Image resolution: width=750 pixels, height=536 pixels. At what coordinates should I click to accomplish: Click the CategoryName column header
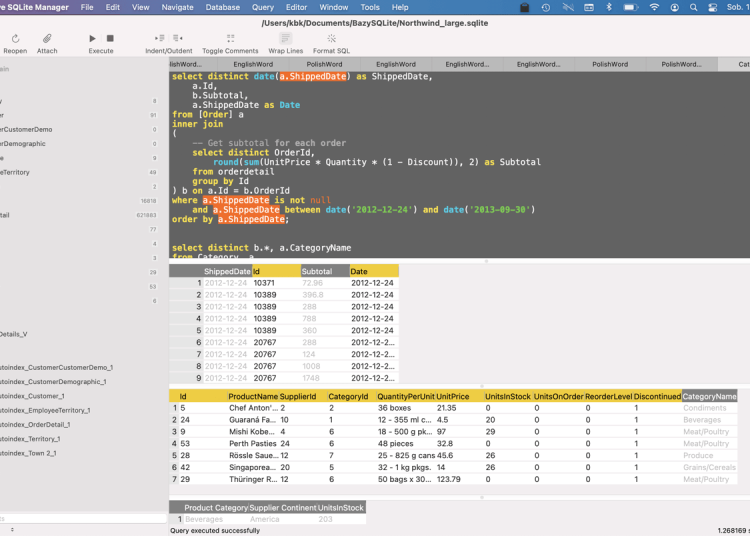[709, 396]
